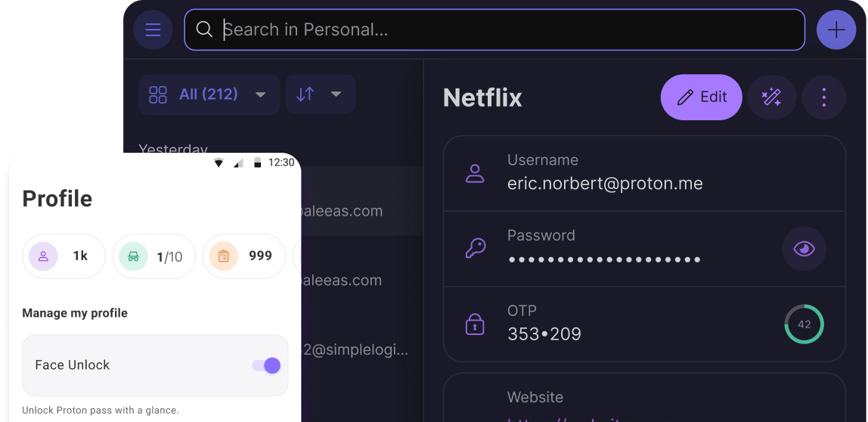
Task: Click the OTP lock icon
Action: (x=475, y=324)
